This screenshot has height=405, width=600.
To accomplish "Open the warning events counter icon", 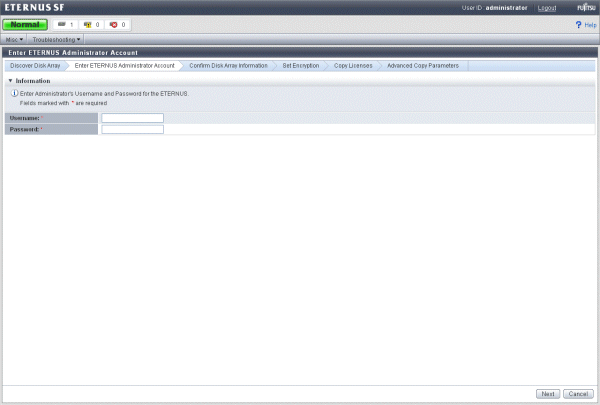I will click(88, 24).
